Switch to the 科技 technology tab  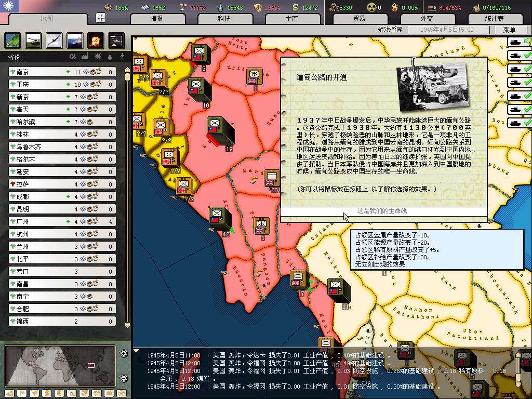224,19
